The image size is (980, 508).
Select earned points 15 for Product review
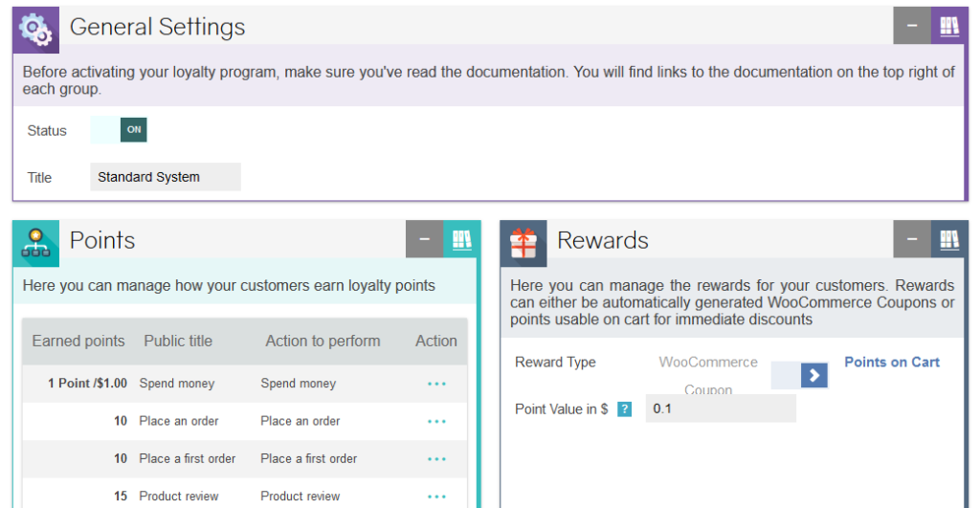pyautogui.click(x=121, y=496)
